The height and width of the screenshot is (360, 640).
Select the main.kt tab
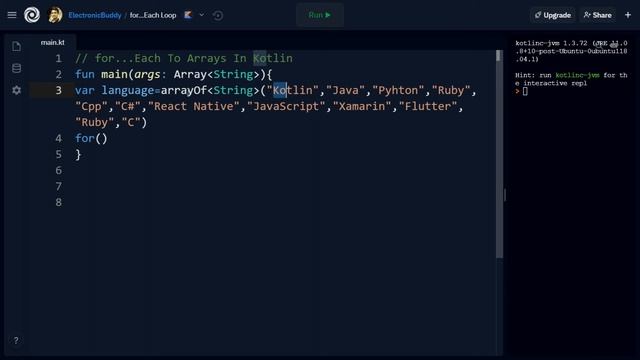pyautogui.click(x=52, y=42)
